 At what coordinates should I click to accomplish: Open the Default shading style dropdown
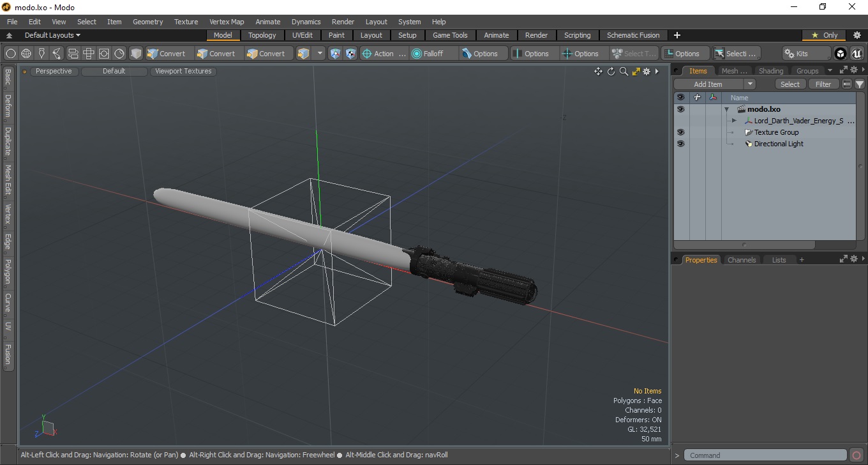(x=114, y=72)
